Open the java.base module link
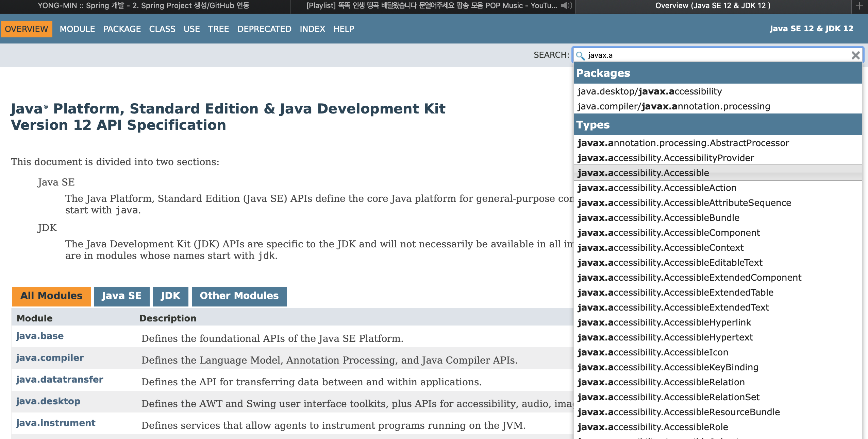This screenshot has height=439, width=868. click(40, 336)
